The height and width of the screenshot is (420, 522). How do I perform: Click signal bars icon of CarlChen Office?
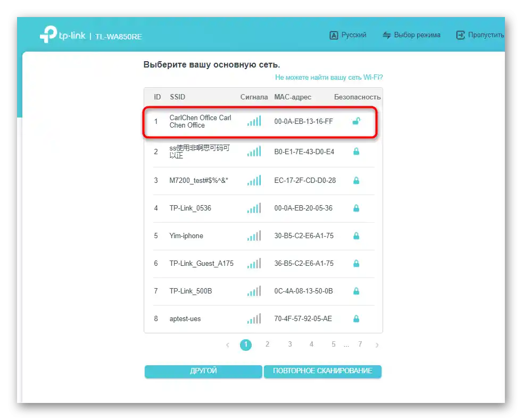coord(254,121)
